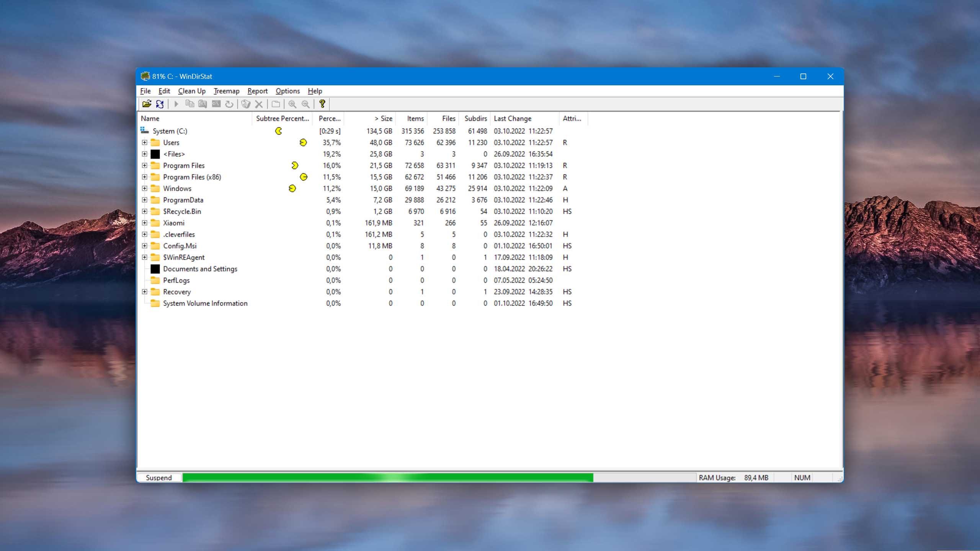
Task: Expand the Xiaomi folder node
Action: click(x=144, y=223)
